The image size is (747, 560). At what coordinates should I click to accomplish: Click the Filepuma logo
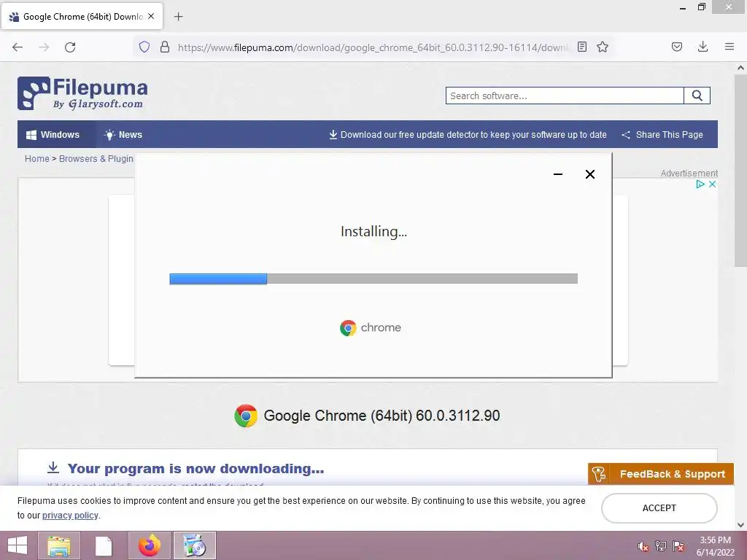click(x=82, y=93)
